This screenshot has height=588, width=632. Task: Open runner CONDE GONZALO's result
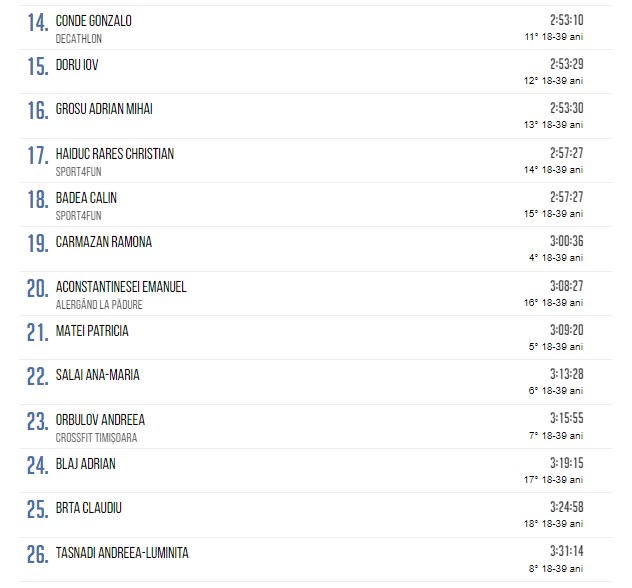94,21
